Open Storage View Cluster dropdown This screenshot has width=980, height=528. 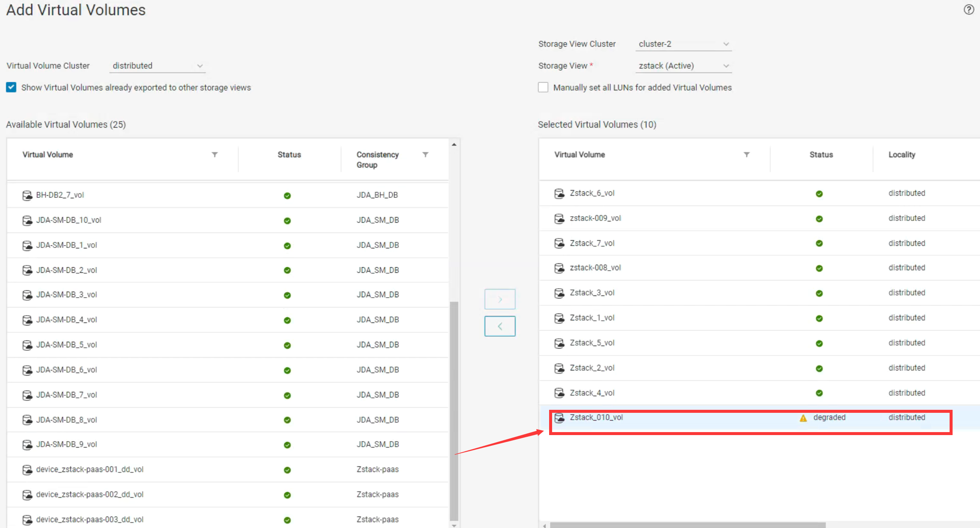pos(683,44)
